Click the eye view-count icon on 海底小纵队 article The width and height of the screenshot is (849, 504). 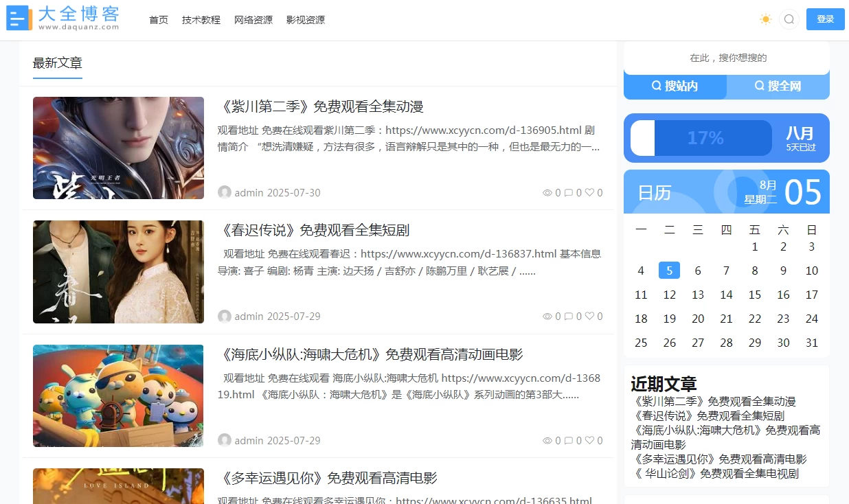[x=547, y=440]
